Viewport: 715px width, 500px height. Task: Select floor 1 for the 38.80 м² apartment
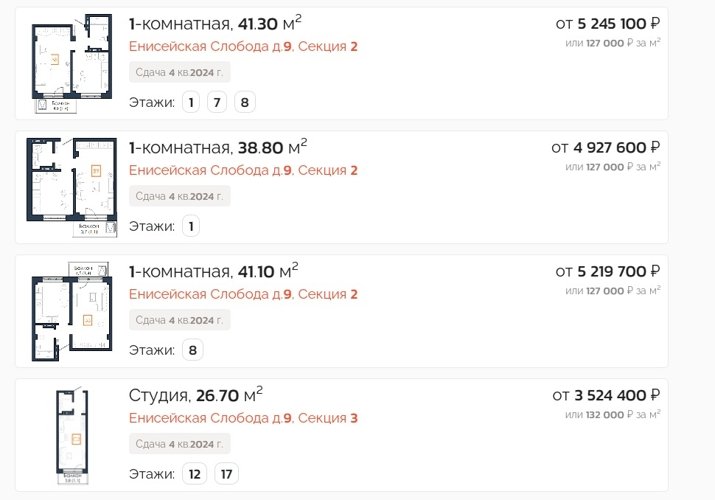[x=191, y=226]
